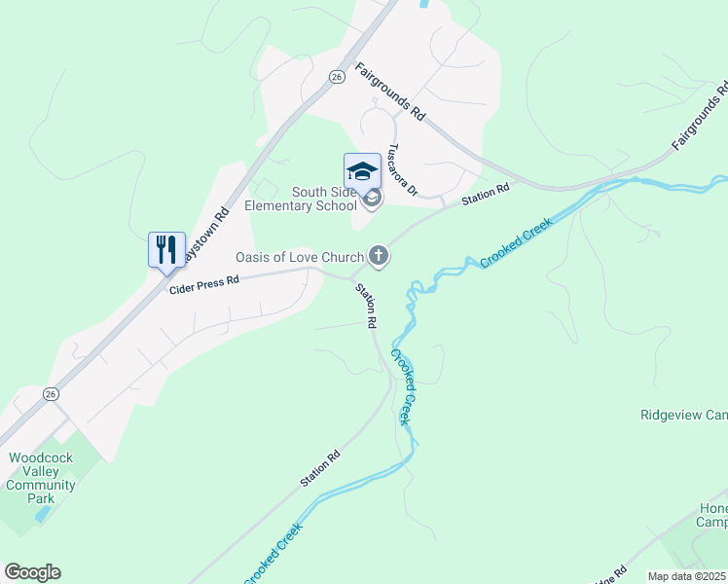Screen dimensions: 728x584
Task: Click the Route 26 shield near Woodcock Valley Park
Action: point(51,394)
